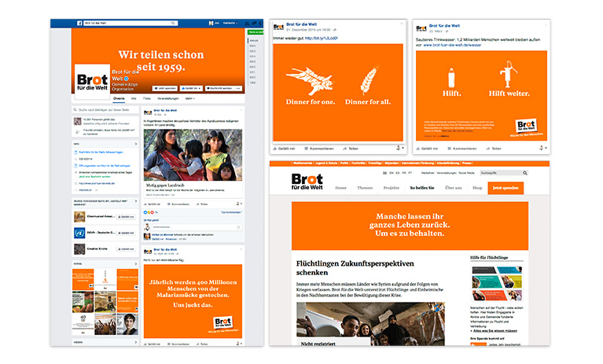Click the Kommentieren comment input field
603x364 pixels.
pos(196,227)
